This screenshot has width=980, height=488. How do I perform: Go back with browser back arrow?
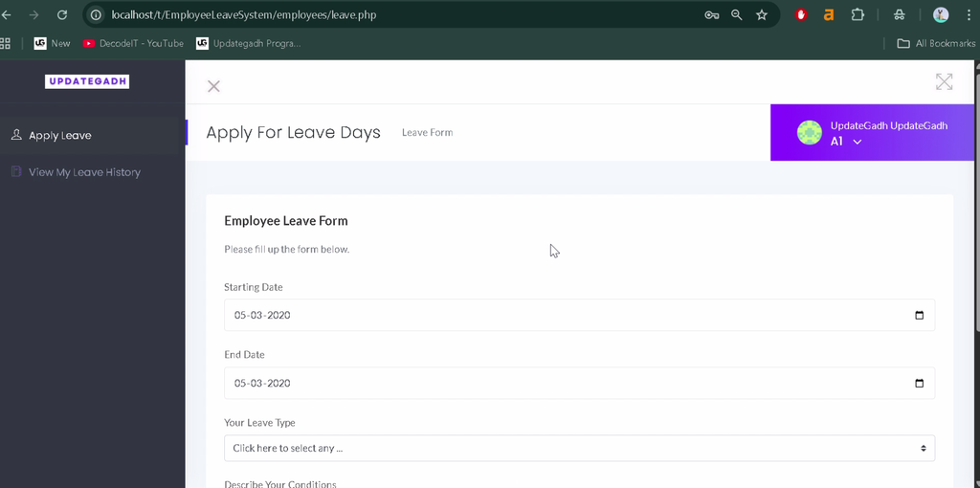tap(7, 15)
